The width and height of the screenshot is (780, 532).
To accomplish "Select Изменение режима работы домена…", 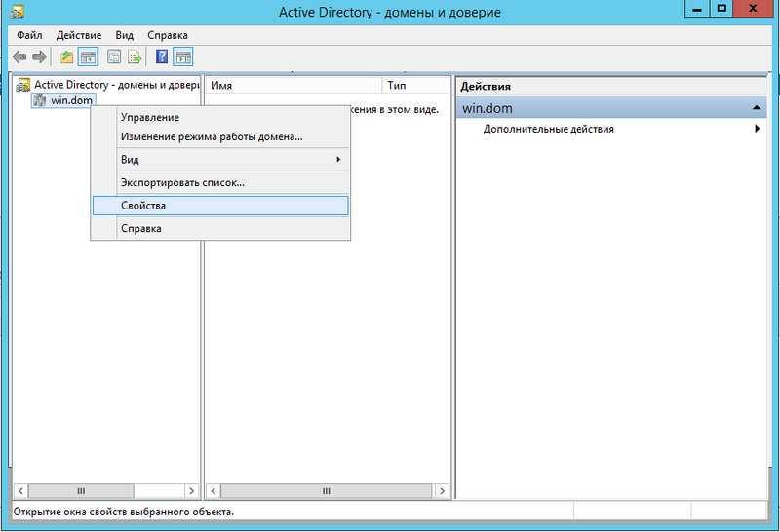I will coord(220,136).
